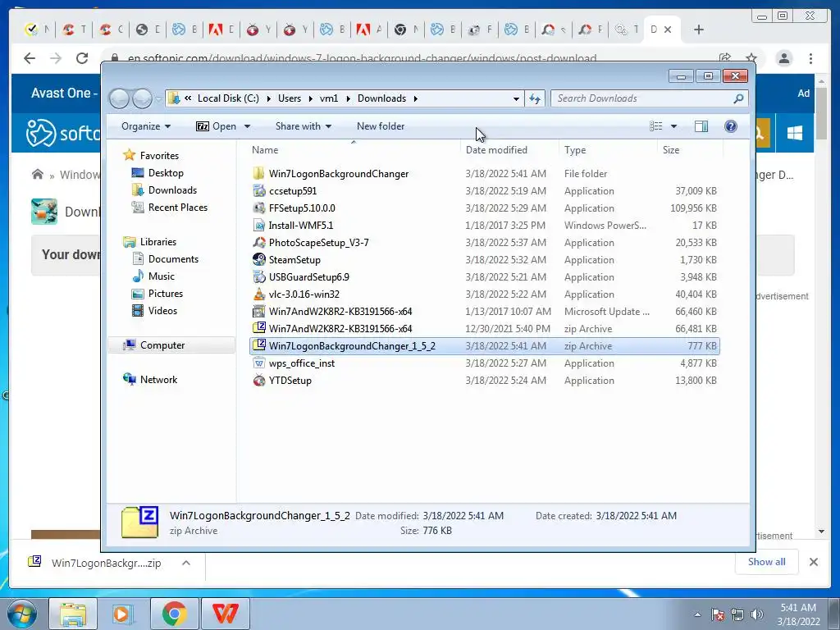840x630 pixels.
Task: Open Chrome's three-dot menu
Action: click(x=811, y=58)
